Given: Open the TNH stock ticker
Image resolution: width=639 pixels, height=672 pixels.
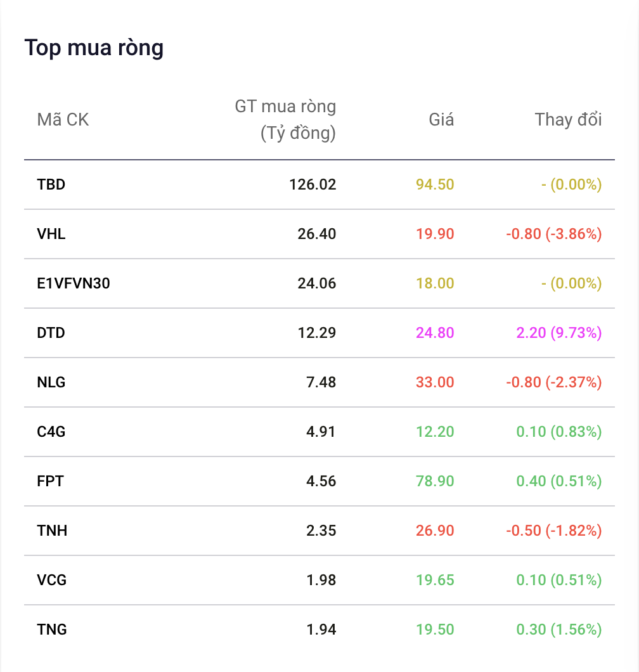Looking at the screenshot, I should (52, 531).
